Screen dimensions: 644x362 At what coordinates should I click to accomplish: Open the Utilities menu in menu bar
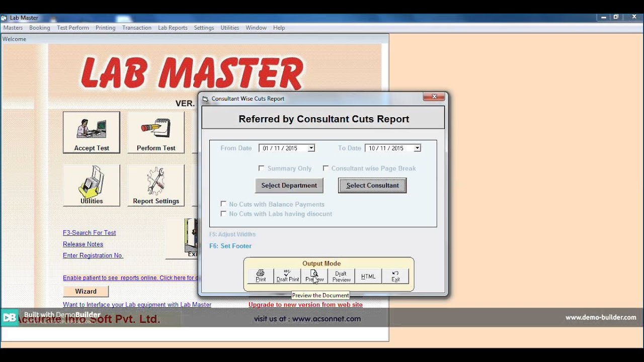[x=230, y=28]
